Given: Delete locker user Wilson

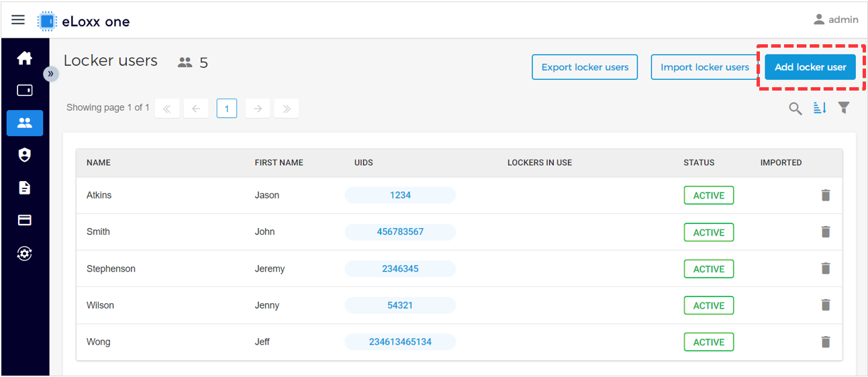Looking at the screenshot, I should click(826, 305).
